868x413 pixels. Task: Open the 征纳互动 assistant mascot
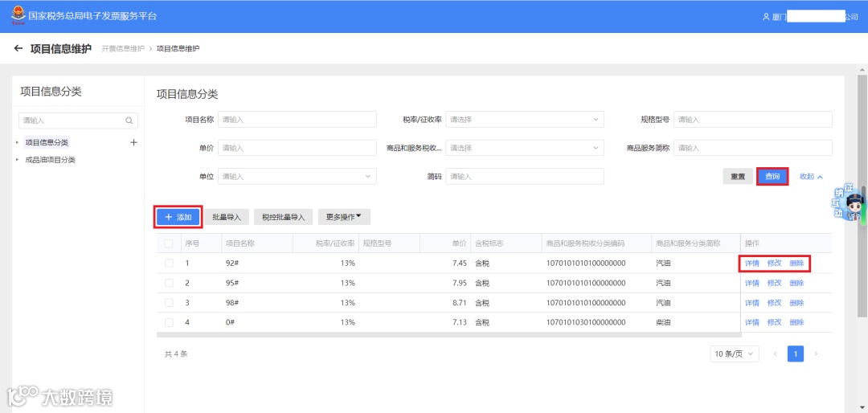847,203
